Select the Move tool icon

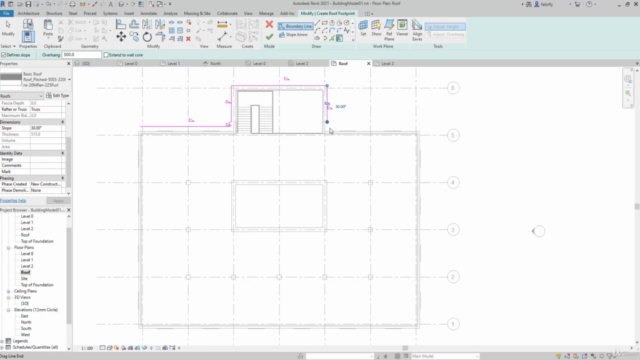(x=121, y=37)
